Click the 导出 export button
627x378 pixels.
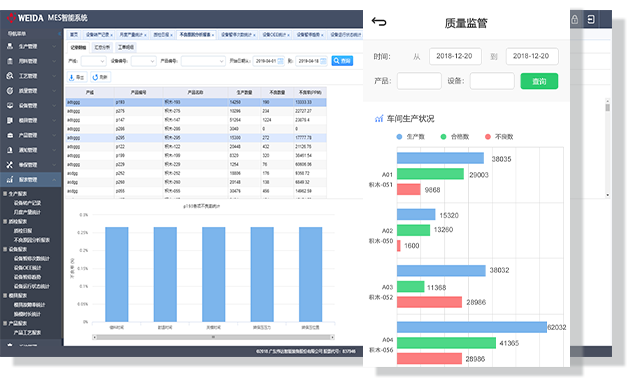pyautogui.click(x=77, y=77)
